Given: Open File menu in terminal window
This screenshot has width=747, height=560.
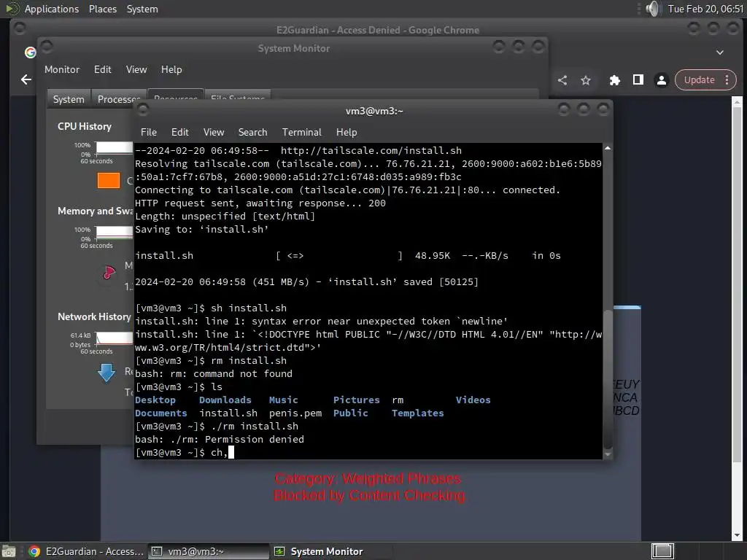Looking at the screenshot, I should pyautogui.click(x=149, y=132).
